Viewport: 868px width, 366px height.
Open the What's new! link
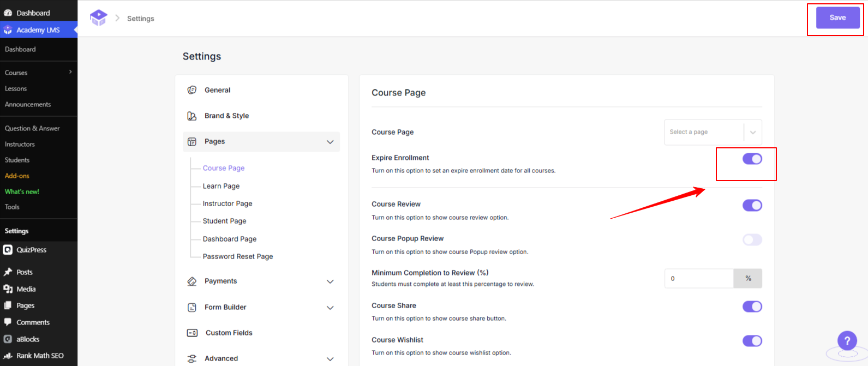click(22, 191)
